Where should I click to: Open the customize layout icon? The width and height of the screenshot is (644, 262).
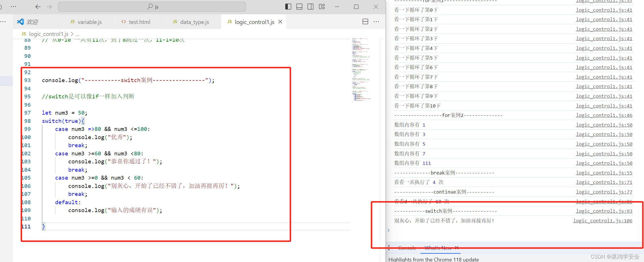point(322,7)
